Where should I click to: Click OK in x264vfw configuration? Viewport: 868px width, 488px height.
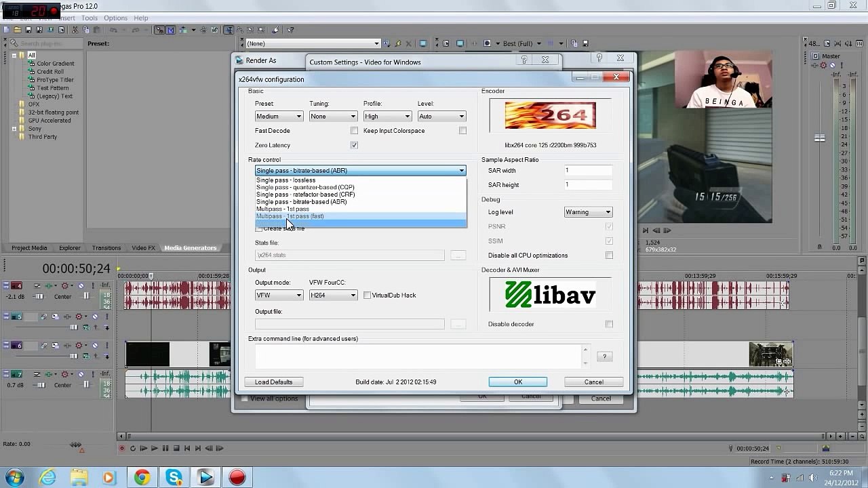click(518, 382)
